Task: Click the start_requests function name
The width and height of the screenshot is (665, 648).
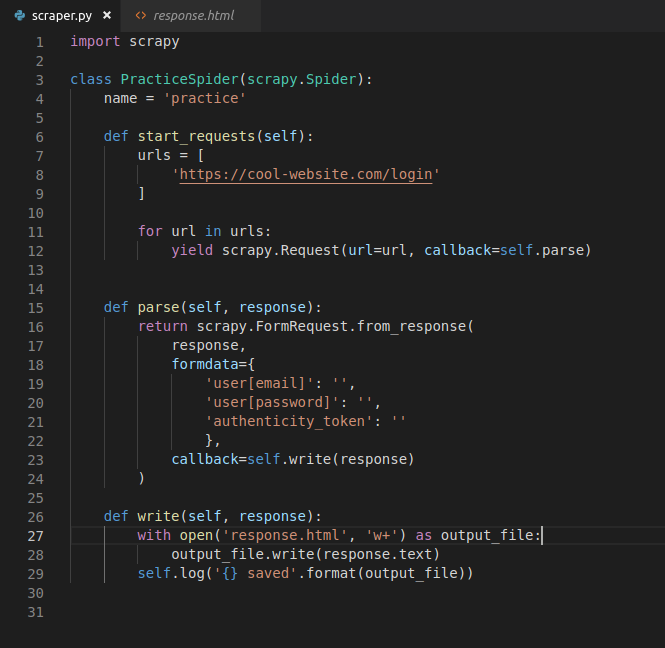Action: click(x=196, y=137)
